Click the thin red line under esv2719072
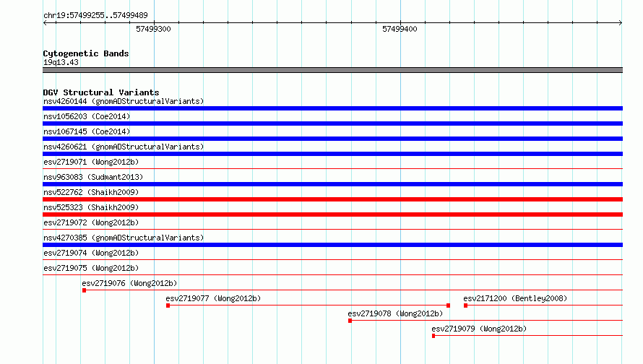643x364 pixels. point(332,229)
